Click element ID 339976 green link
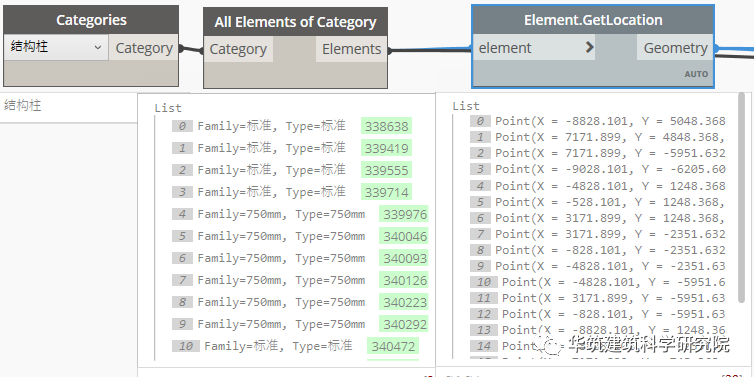This screenshot has height=377, width=754. (404, 214)
